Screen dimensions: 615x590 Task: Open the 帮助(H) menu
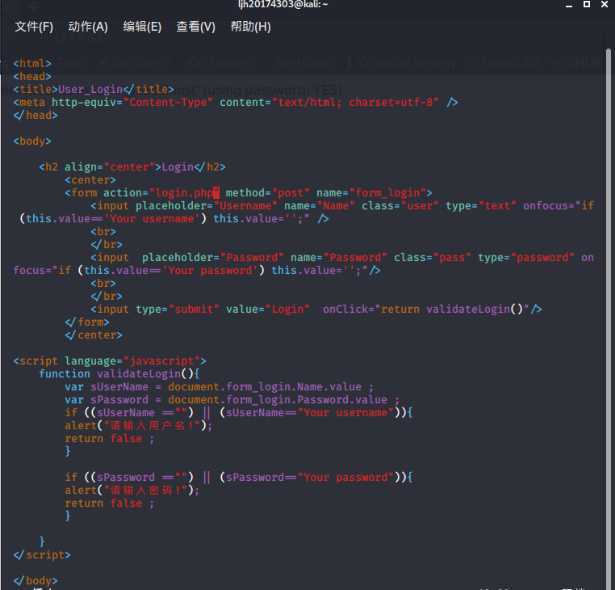click(250, 26)
